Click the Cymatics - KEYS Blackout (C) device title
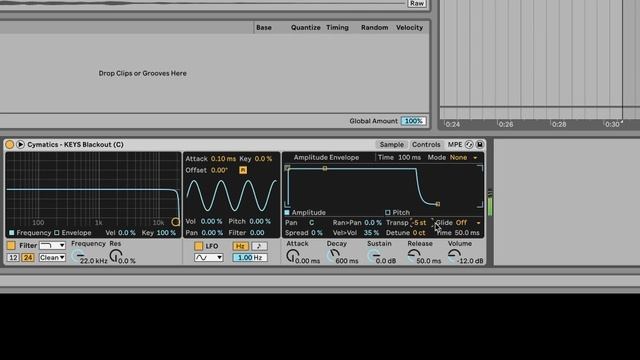This screenshot has height=360, width=640. pos(76,144)
